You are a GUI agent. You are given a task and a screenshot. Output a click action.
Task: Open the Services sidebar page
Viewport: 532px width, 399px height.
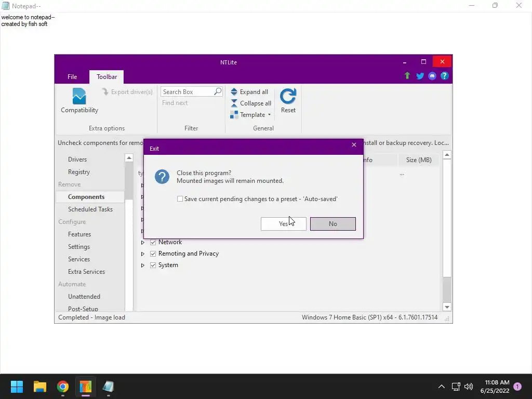(79, 259)
